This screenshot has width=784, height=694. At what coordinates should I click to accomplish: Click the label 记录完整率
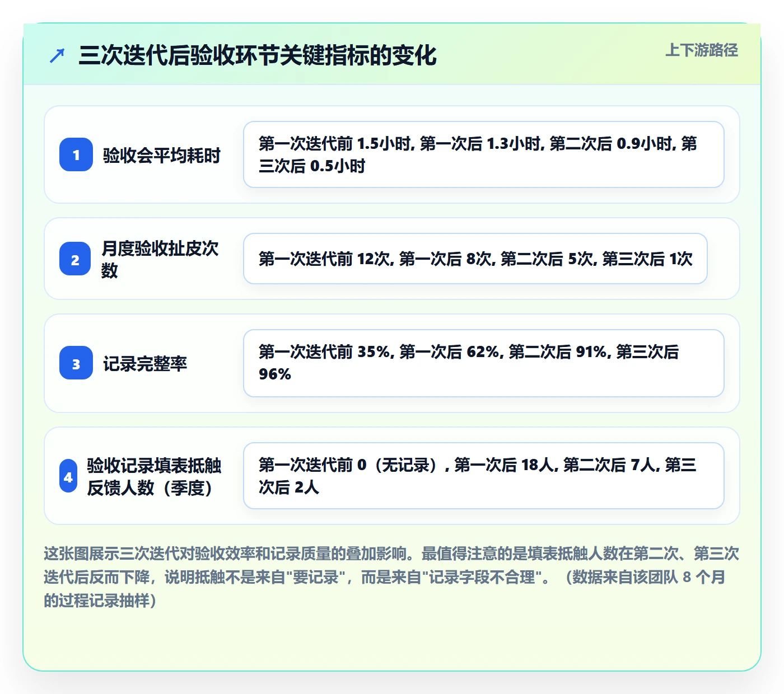coord(145,363)
